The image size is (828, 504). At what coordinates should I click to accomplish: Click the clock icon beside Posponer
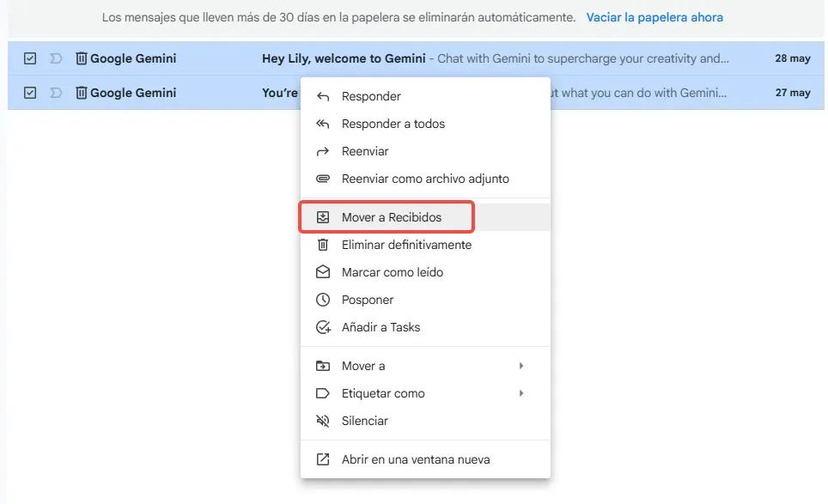pos(323,300)
